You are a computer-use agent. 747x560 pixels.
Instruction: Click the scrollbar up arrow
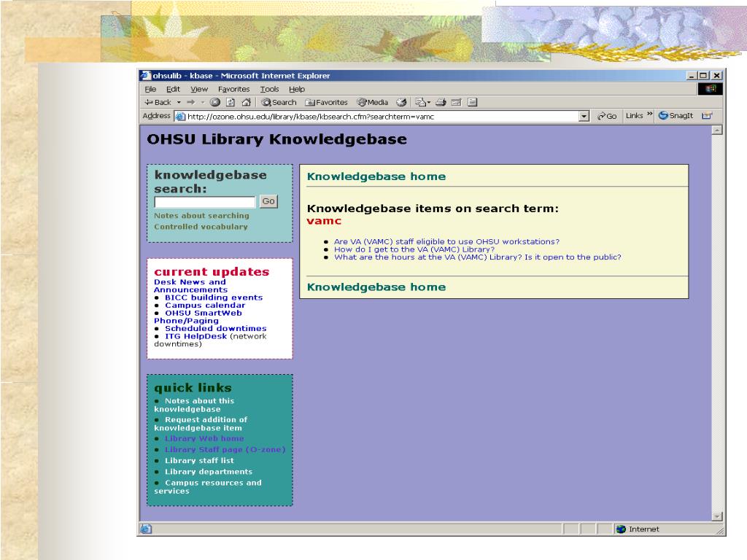point(717,130)
